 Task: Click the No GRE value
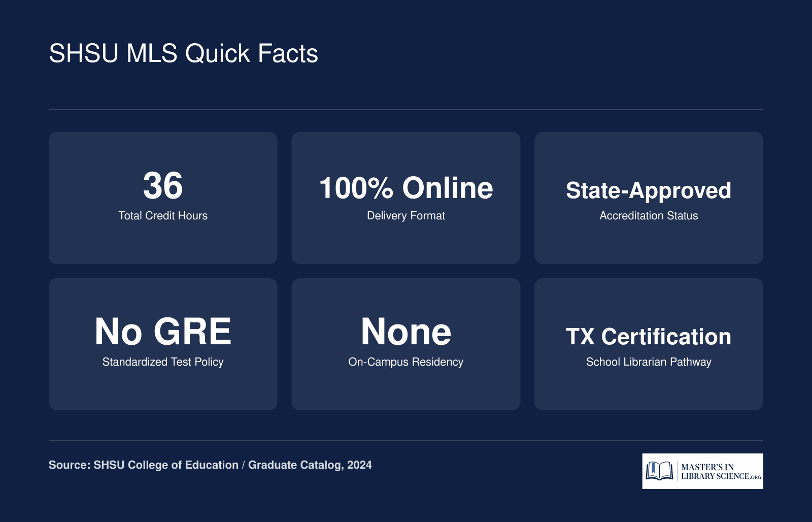click(x=163, y=332)
